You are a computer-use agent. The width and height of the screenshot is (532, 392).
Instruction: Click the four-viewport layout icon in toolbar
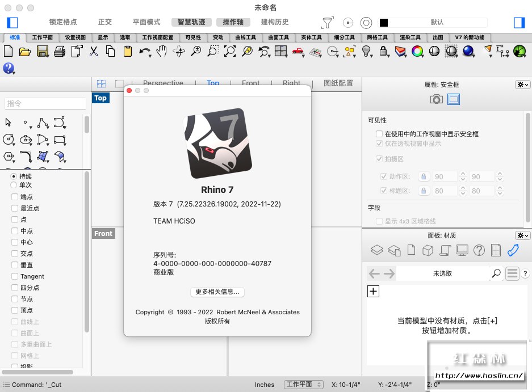tap(280, 51)
